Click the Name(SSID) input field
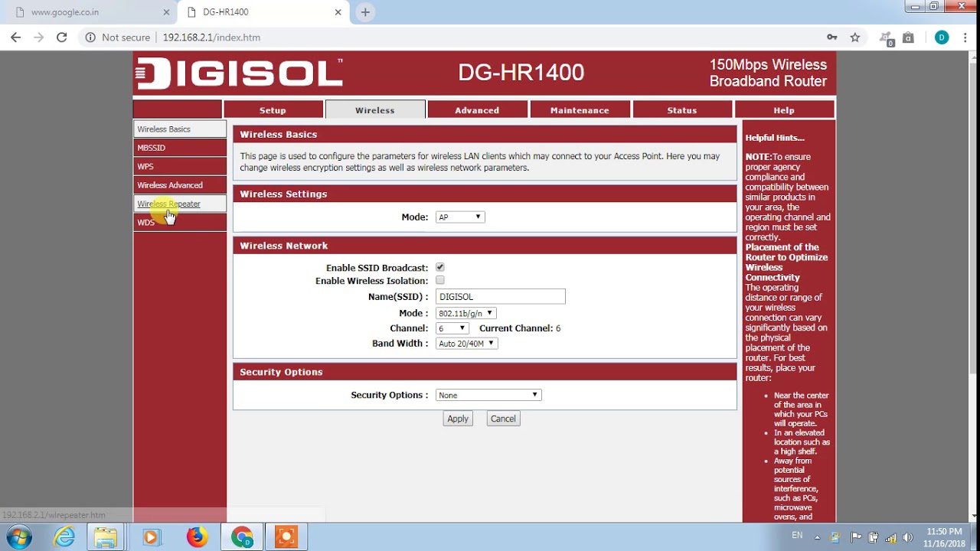 [501, 297]
